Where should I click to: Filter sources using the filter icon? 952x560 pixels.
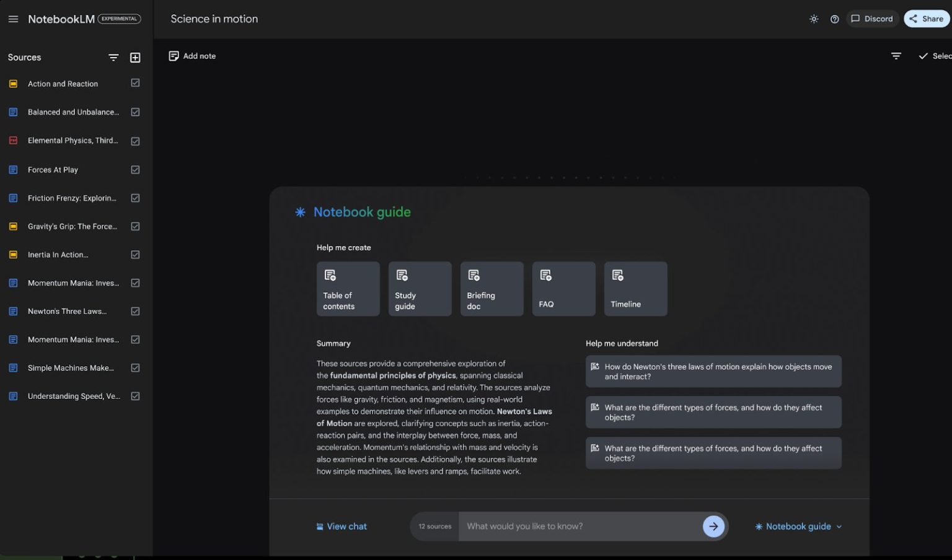tap(113, 57)
